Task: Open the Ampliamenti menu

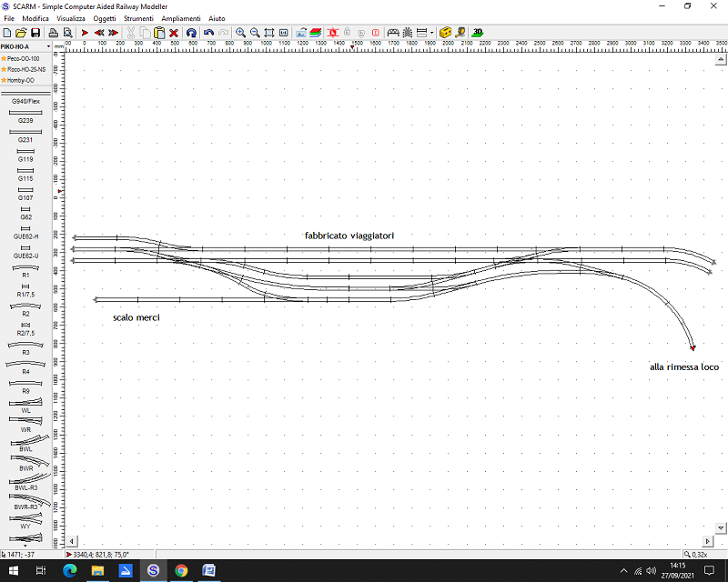Action: pyautogui.click(x=181, y=18)
